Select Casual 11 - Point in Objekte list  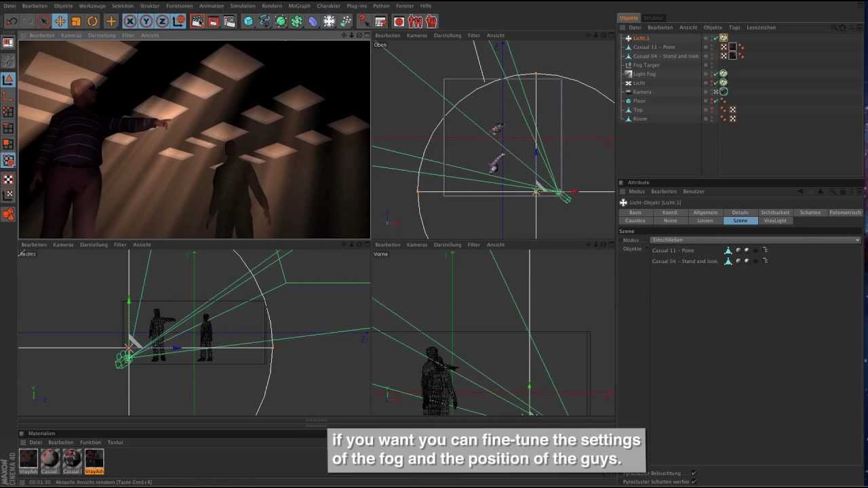click(x=673, y=250)
